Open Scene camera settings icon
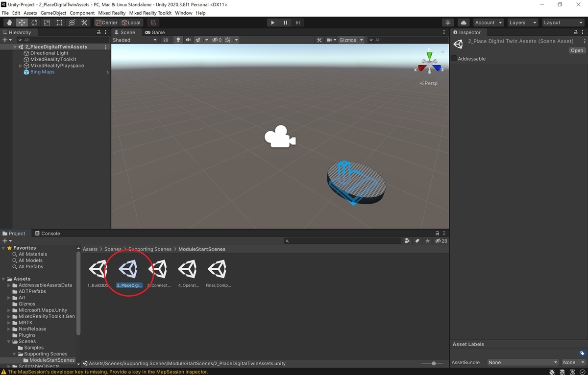Screen dimensions: 588x375 point(331,40)
